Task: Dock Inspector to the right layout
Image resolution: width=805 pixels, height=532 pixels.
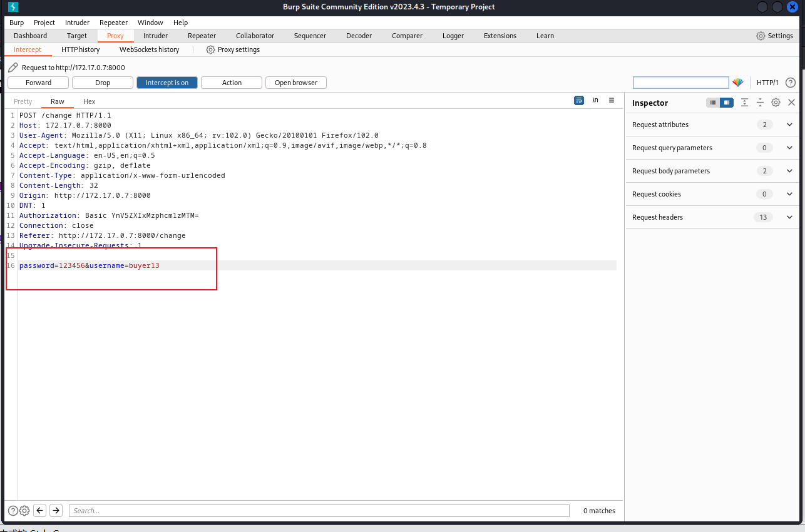Action: [x=726, y=103]
